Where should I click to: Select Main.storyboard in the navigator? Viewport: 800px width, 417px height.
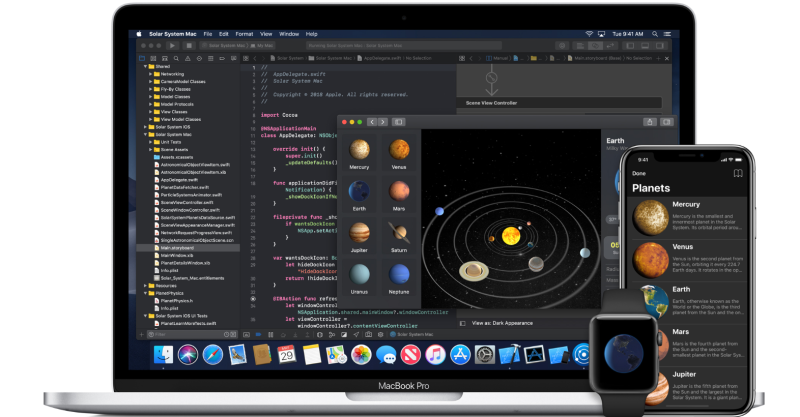click(x=188, y=248)
